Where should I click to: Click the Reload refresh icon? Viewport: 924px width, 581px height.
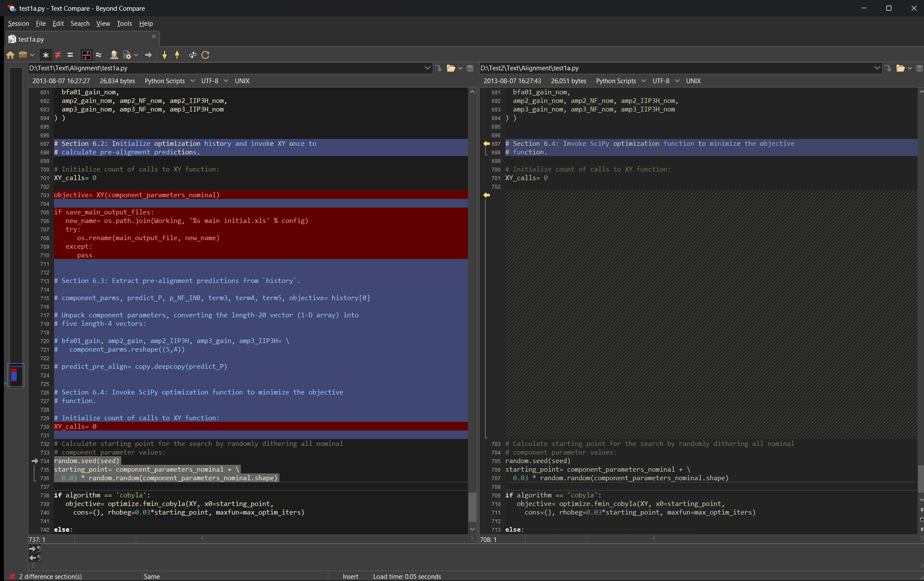pos(205,55)
